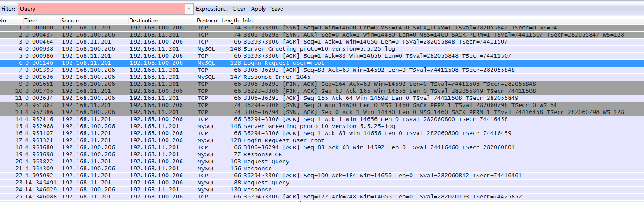Select packet 6 Login Request at 0.001146

point(322,63)
